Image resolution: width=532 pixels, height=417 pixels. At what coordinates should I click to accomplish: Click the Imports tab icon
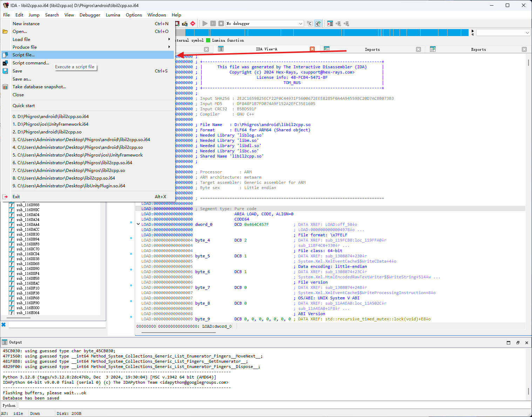[327, 49]
